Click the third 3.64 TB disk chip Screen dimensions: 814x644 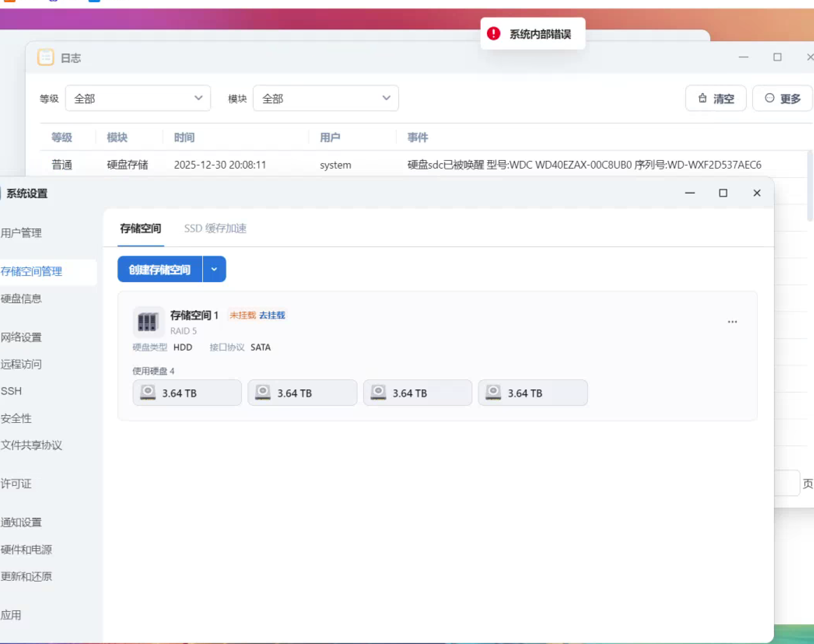[x=417, y=392]
